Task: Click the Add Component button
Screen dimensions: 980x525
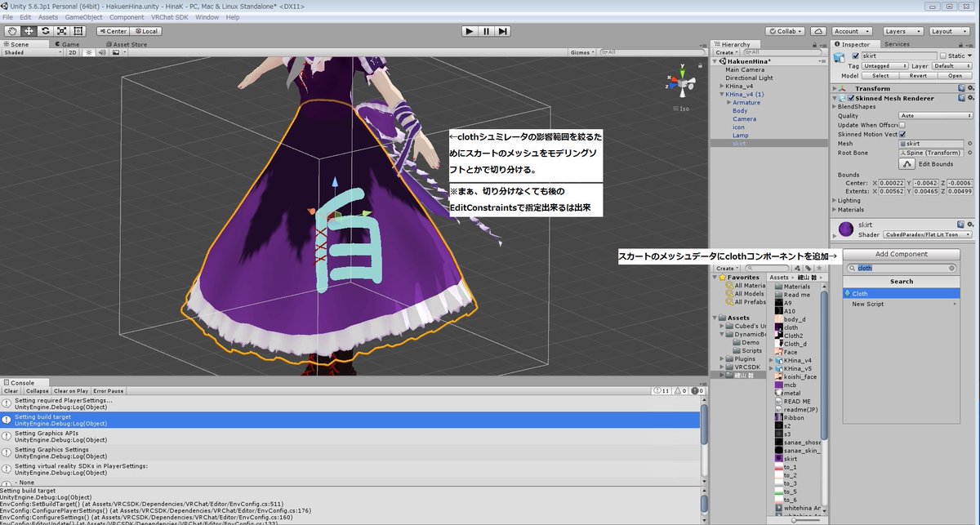Action: coord(901,254)
